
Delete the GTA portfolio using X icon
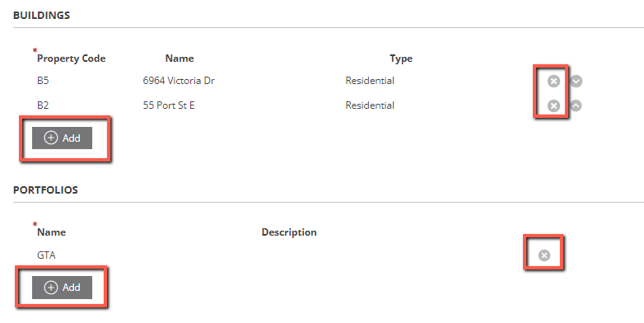coord(544,255)
